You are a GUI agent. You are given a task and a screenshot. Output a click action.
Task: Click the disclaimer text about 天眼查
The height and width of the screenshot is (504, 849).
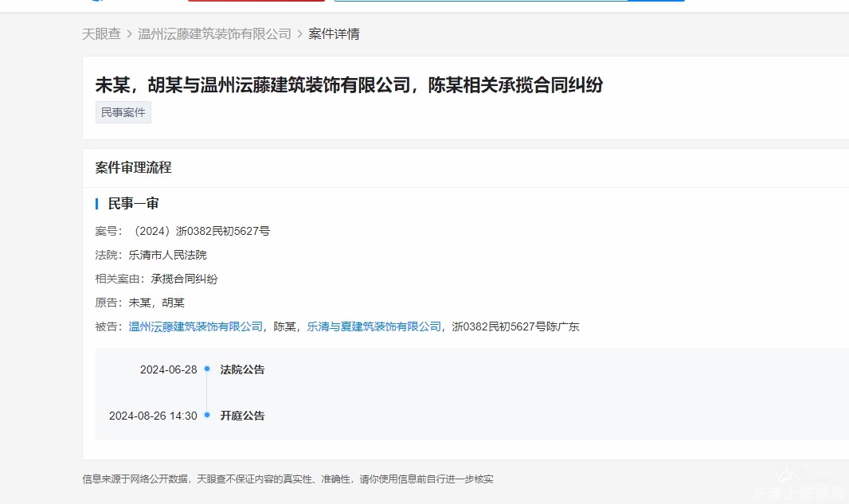click(288, 479)
